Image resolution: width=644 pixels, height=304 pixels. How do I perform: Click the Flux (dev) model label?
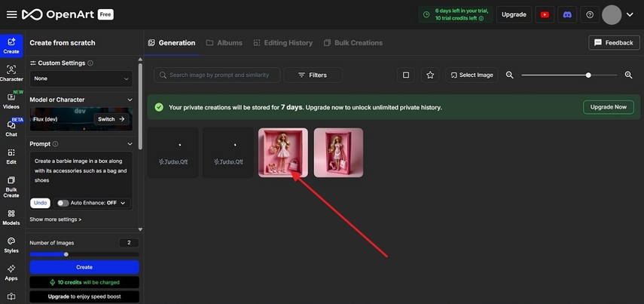pos(46,119)
